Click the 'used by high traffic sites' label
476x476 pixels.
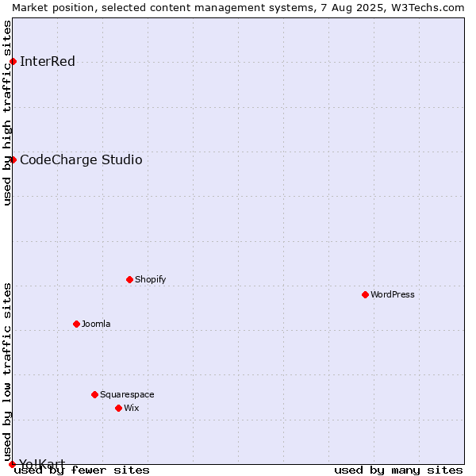tap(7, 113)
